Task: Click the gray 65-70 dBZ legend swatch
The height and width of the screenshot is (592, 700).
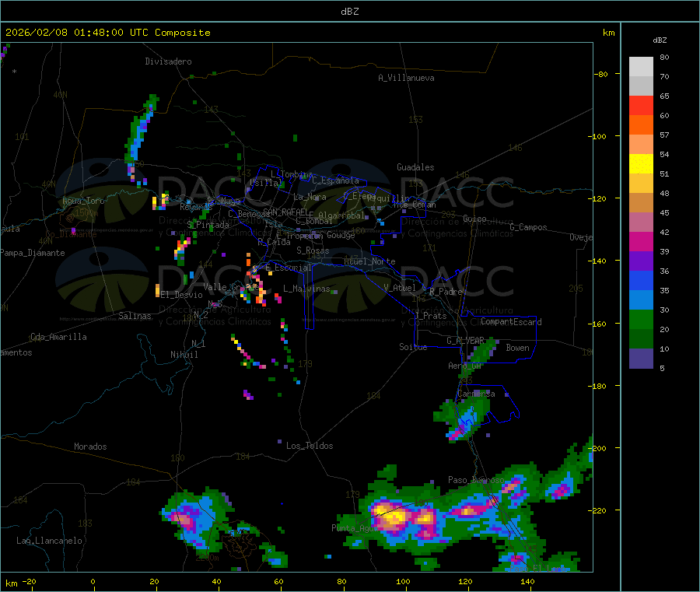Action: pos(641,86)
